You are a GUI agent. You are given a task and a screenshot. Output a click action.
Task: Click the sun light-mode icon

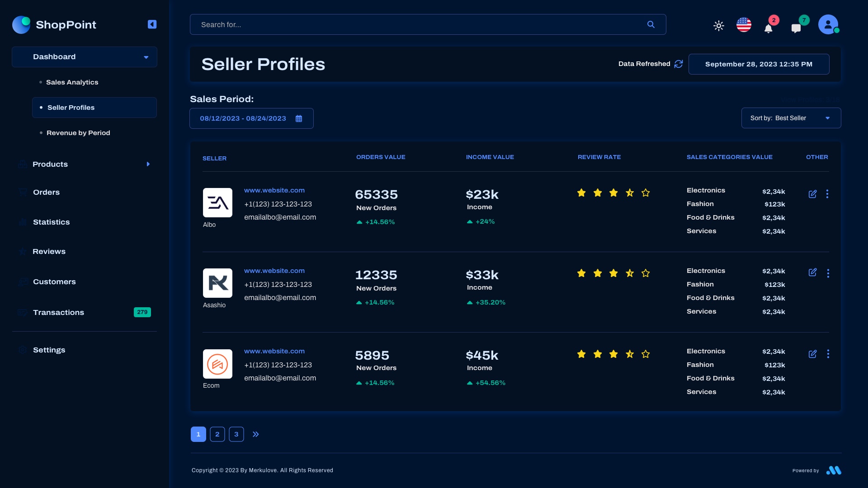click(x=718, y=26)
